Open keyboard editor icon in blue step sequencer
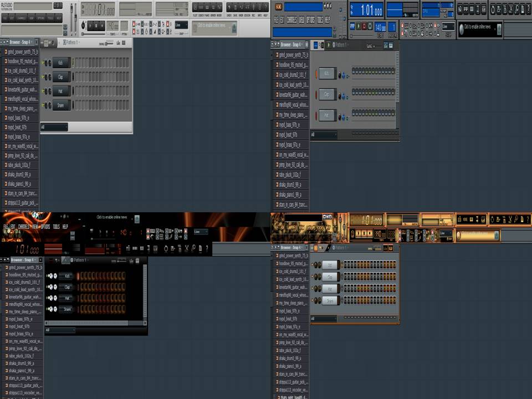Screen dimensions: 532x399 click(x=391, y=45)
